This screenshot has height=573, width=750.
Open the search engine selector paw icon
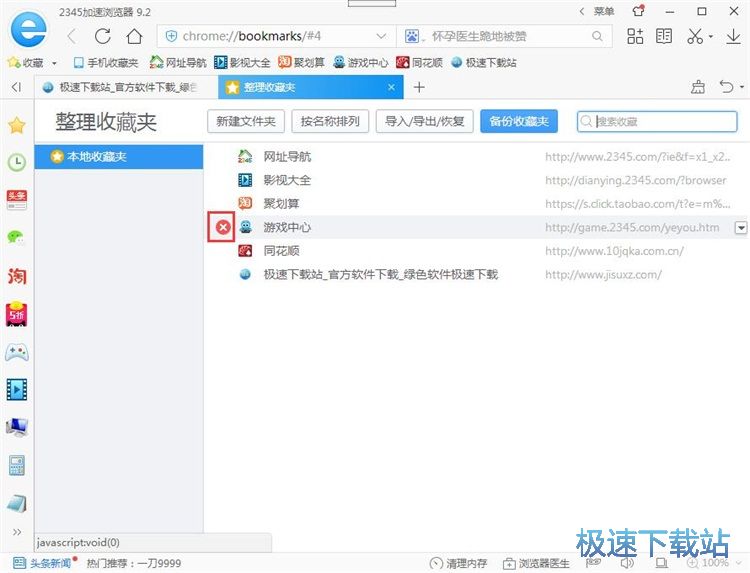[x=412, y=36]
